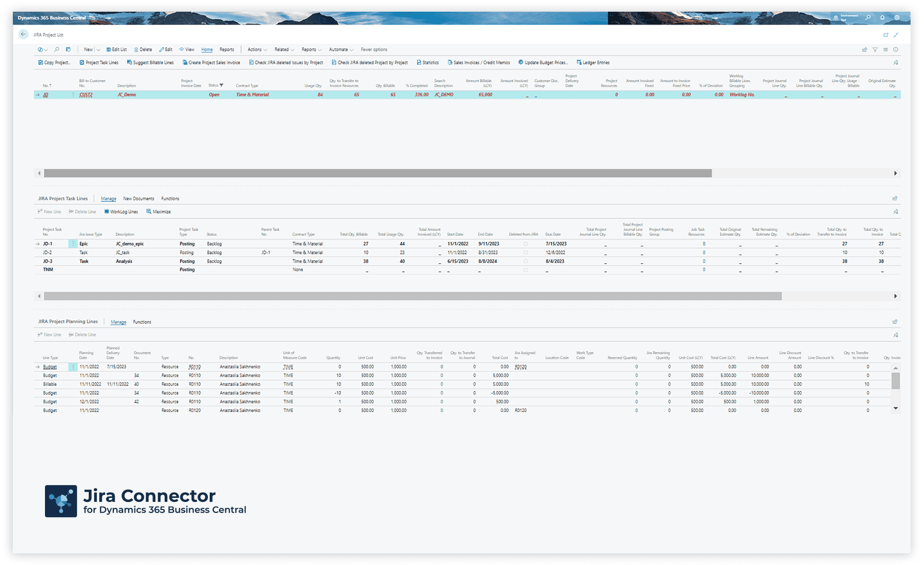Image resolution: width=924 pixels, height=565 pixels.
Task: Collapse the page with the shrink arrows icon
Action: (x=896, y=35)
